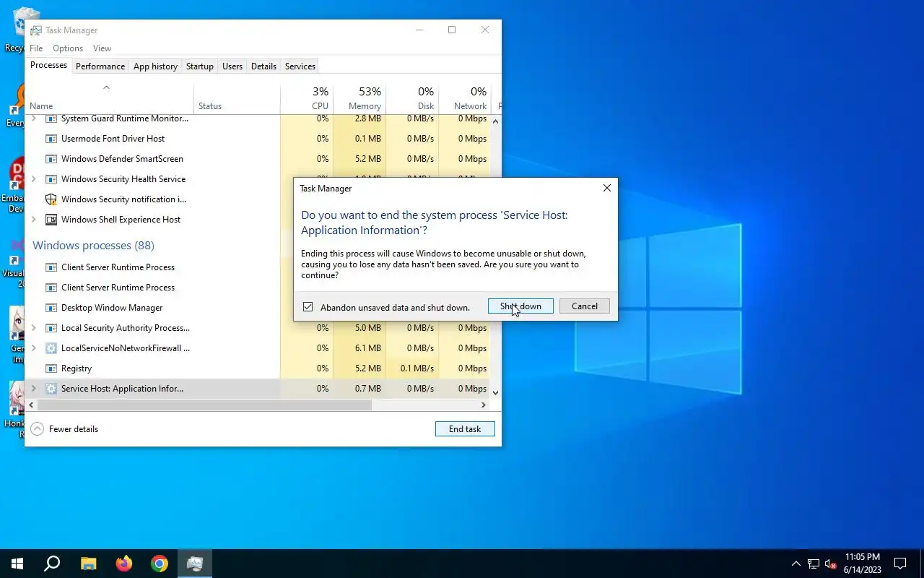Click the Windows Shell Experience Host icon
This screenshot has width=924, height=578.
(x=51, y=220)
